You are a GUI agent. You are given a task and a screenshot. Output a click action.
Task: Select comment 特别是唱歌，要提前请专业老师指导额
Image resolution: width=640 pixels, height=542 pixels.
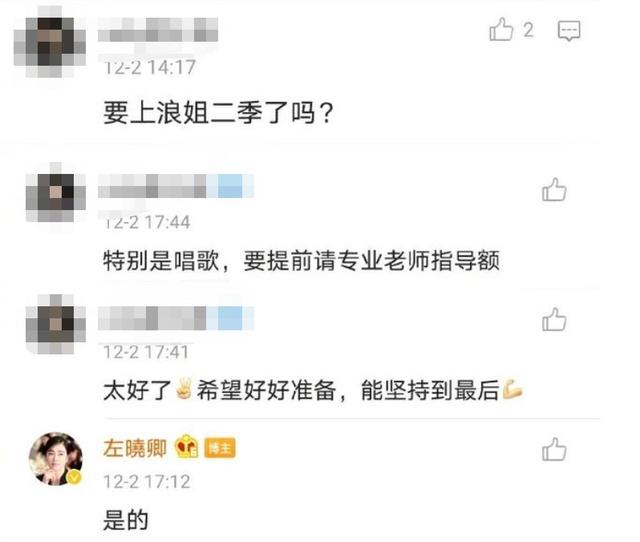click(x=301, y=260)
